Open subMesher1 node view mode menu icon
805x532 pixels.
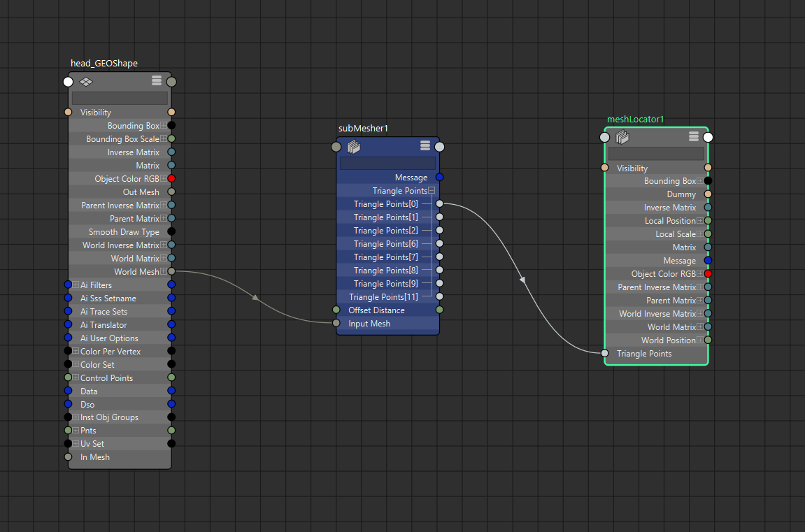425,145
